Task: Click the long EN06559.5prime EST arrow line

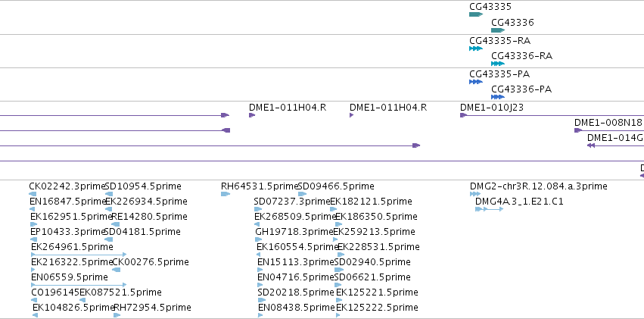Action: coord(79,285)
